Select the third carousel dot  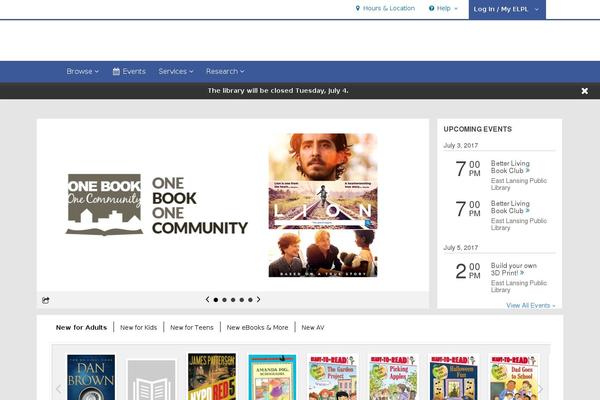[233, 300]
